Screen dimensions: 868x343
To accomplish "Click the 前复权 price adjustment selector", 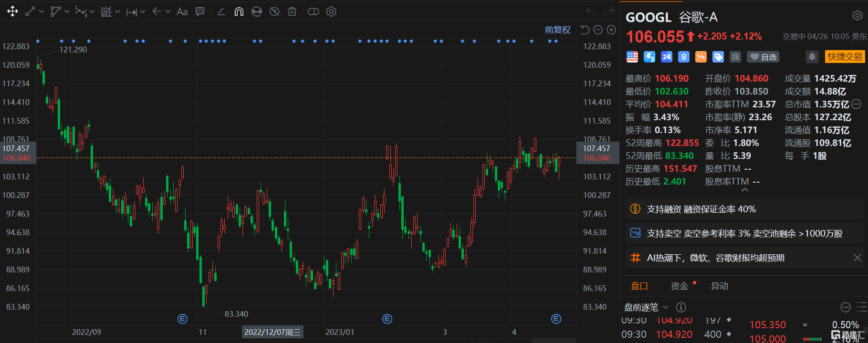I will [558, 30].
